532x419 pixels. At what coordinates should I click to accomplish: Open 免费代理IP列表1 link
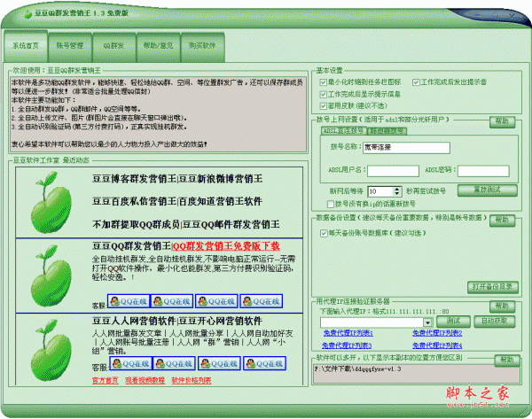click(348, 333)
